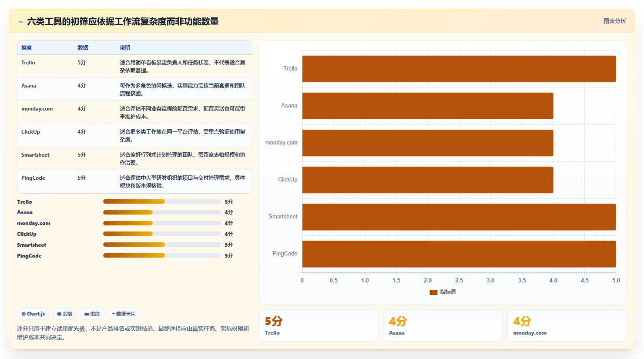
Task: Open the 5分 Trello data card
Action: [319, 325]
